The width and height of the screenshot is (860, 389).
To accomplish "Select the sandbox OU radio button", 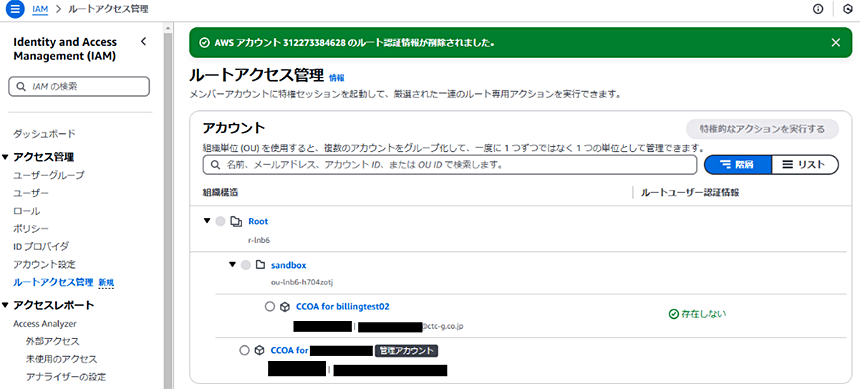I will [x=245, y=266].
